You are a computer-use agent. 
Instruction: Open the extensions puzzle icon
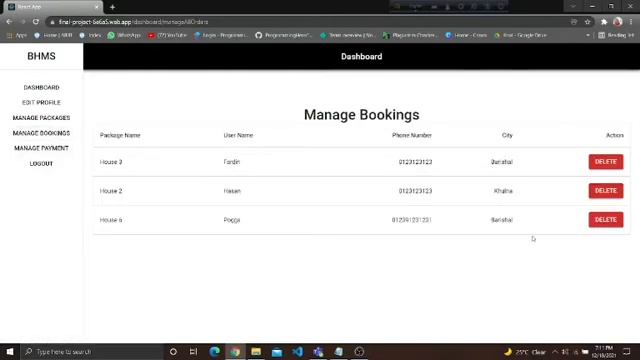tap(604, 22)
